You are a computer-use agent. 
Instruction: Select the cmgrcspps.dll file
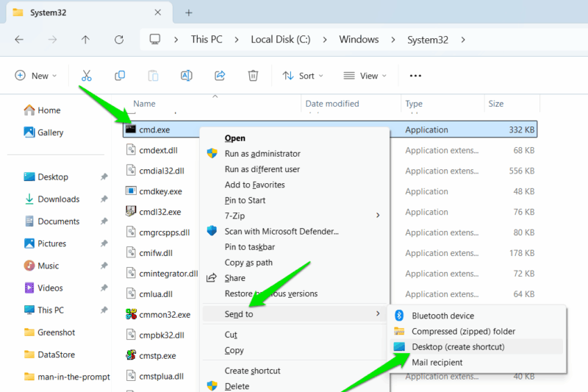(x=164, y=232)
